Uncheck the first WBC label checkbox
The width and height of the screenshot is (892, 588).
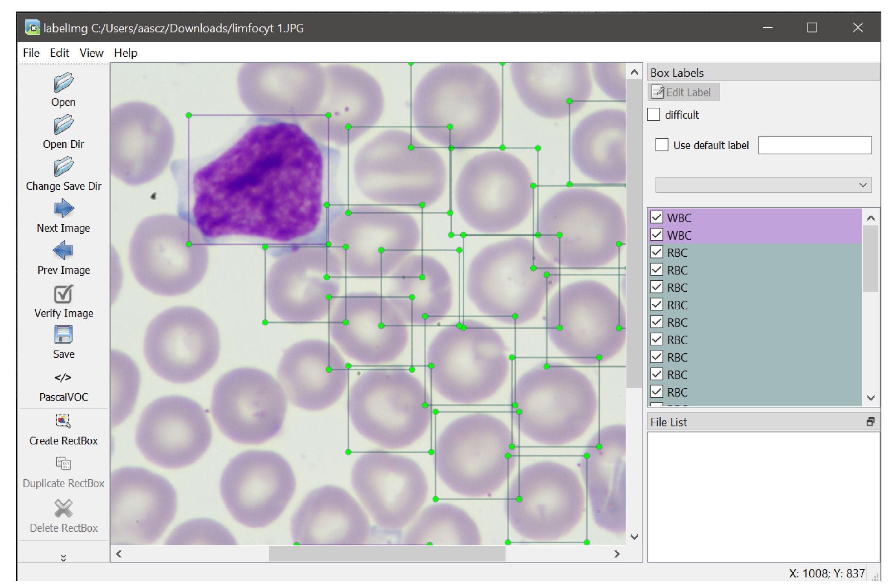point(657,217)
